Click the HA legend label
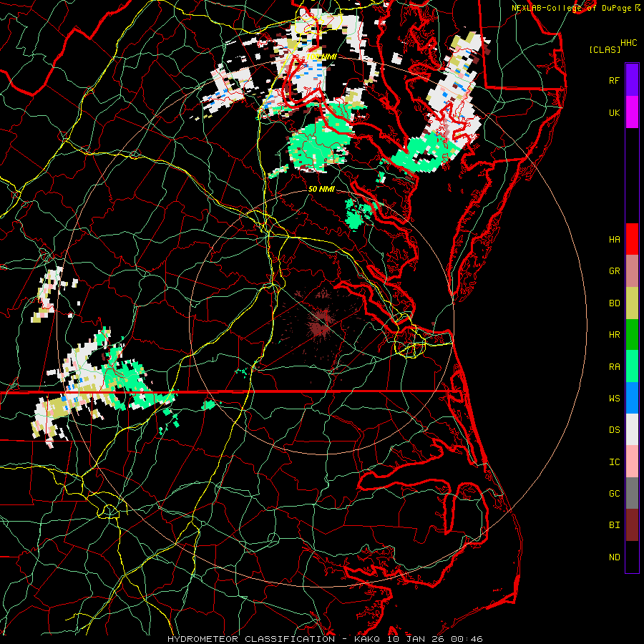Screen dimensions: 644x644 (614, 240)
